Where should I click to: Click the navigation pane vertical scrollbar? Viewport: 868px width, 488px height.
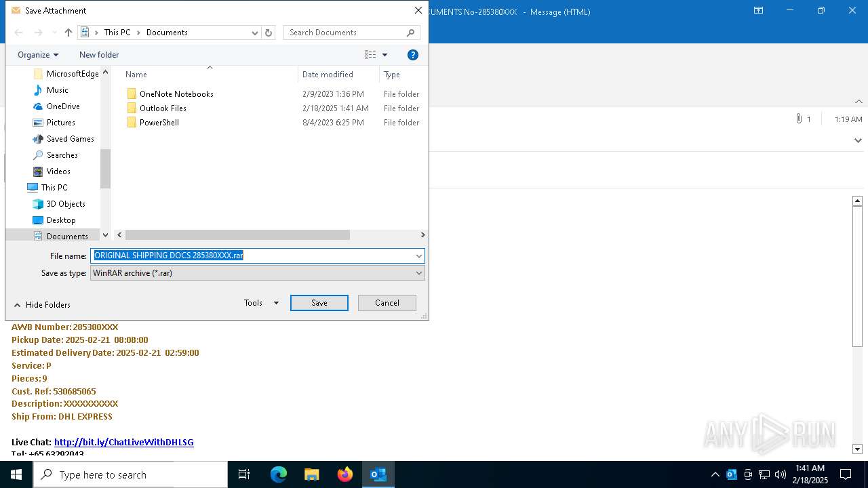coord(105,169)
